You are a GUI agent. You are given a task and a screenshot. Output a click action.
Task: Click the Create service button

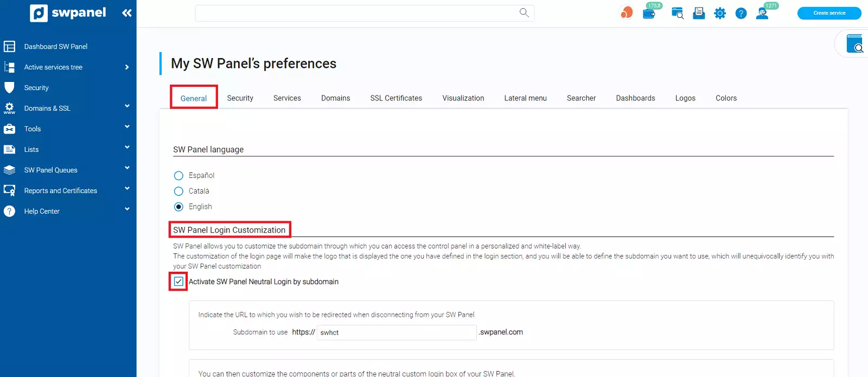pyautogui.click(x=829, y=13)
